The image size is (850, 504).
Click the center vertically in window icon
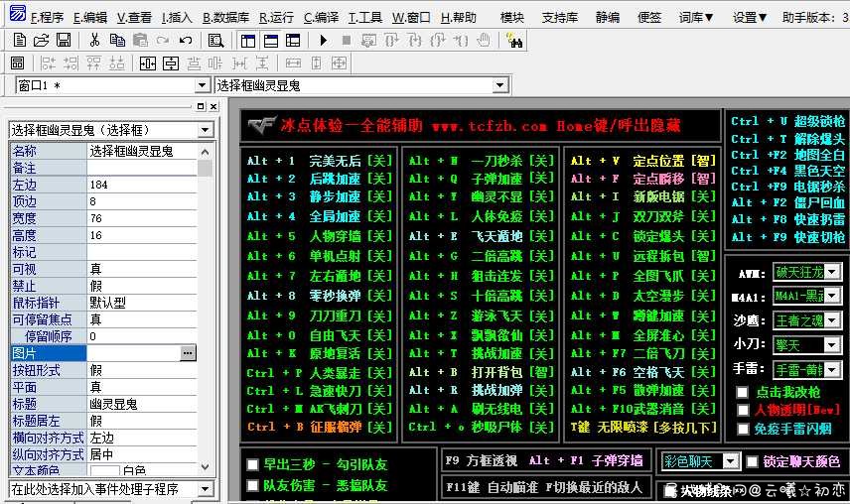point(171,63)
